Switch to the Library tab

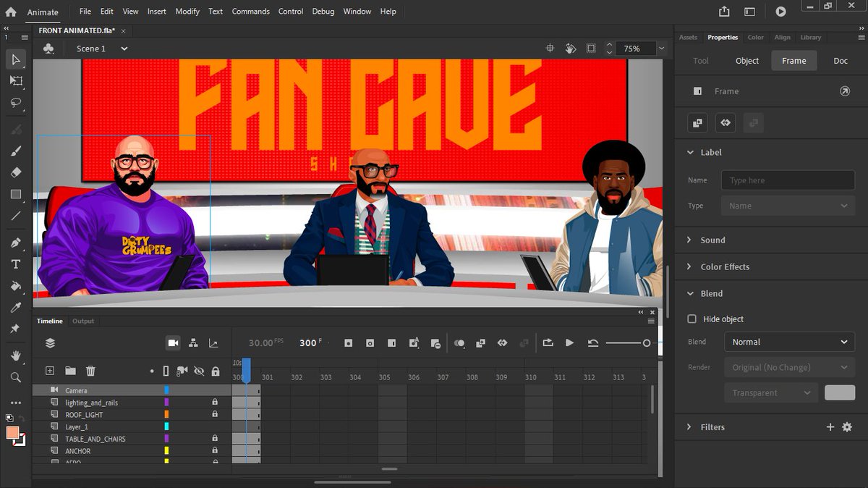[811, 37]
